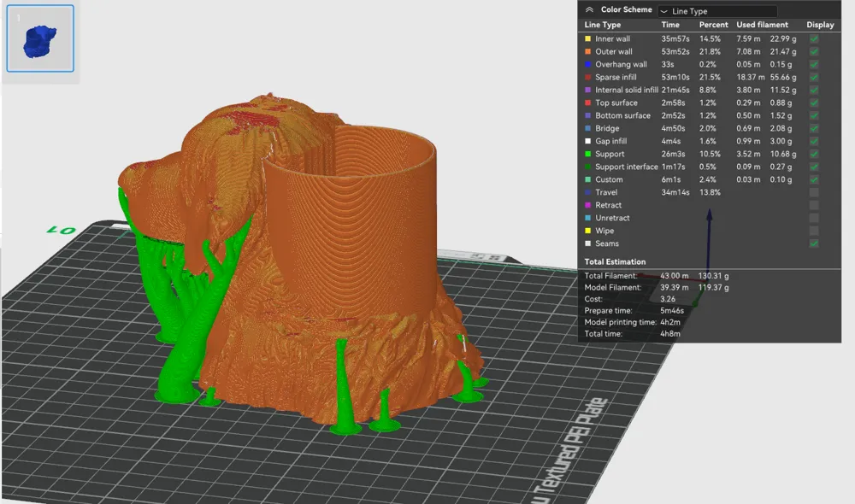Click the dark red Sparse infill swatch
The height and width of the screenshot is (504, 855).
pyautogui.click(x=588, y=77)
